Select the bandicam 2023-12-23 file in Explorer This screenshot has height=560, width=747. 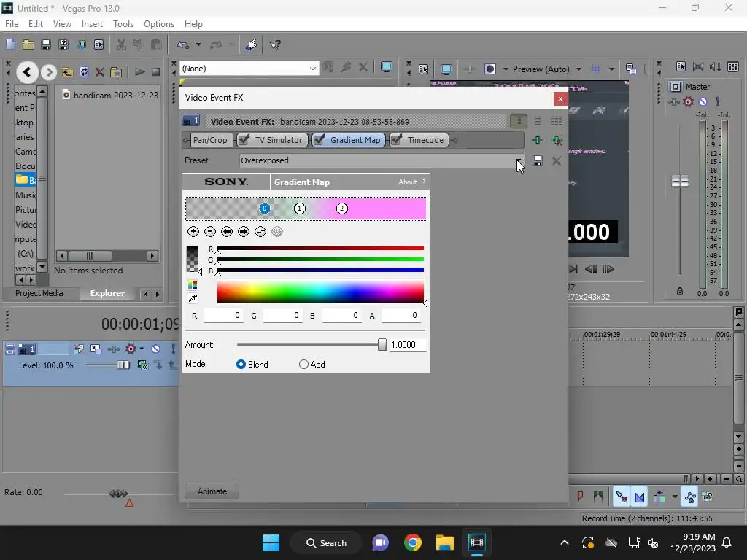coord(111,95)
